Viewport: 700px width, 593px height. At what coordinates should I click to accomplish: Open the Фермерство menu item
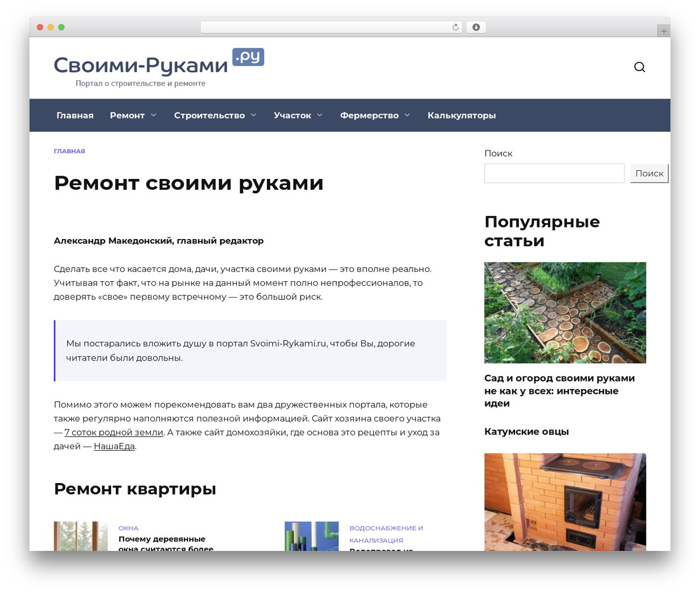click(369, 115)
